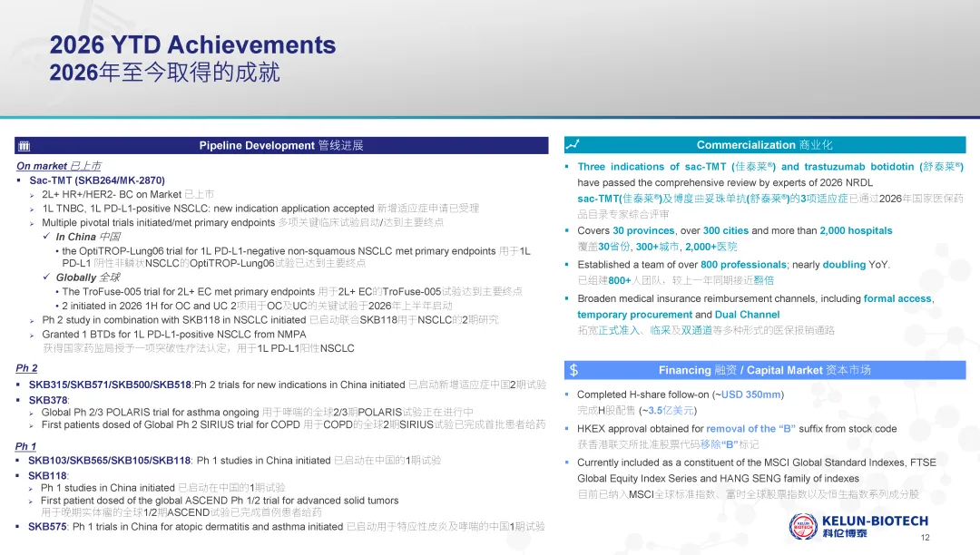Click the Kelun-Biotech circular logo
The height and width of the screenshot is (555, 980).
803,527
